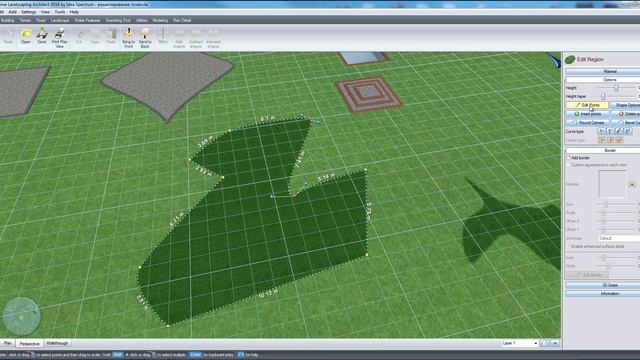Select the third Corner type icon
The width and height of the screenshot is (640, 360).
619,140
